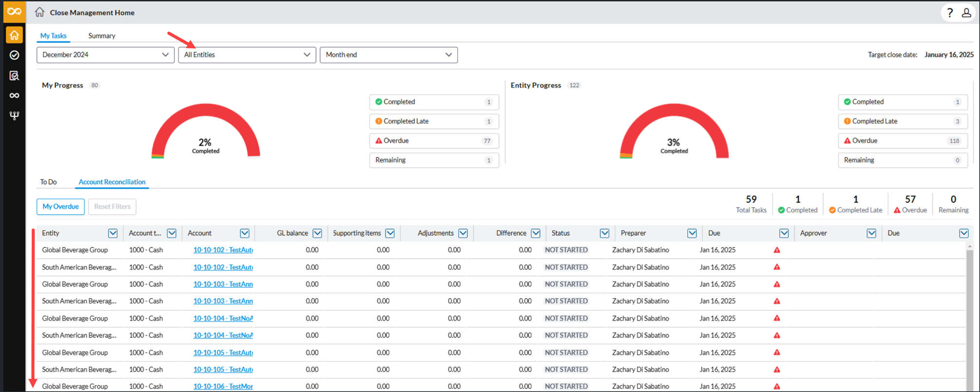Open the checkmark tasks icon in sidebar
The height and width of the screenshot is (392, 980).
coord(14,55)
